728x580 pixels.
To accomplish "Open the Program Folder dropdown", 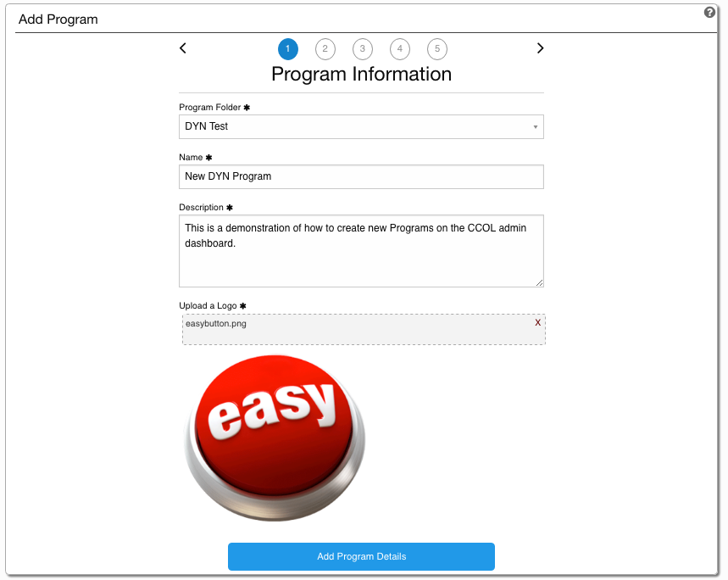I will (x=361, y=127).
